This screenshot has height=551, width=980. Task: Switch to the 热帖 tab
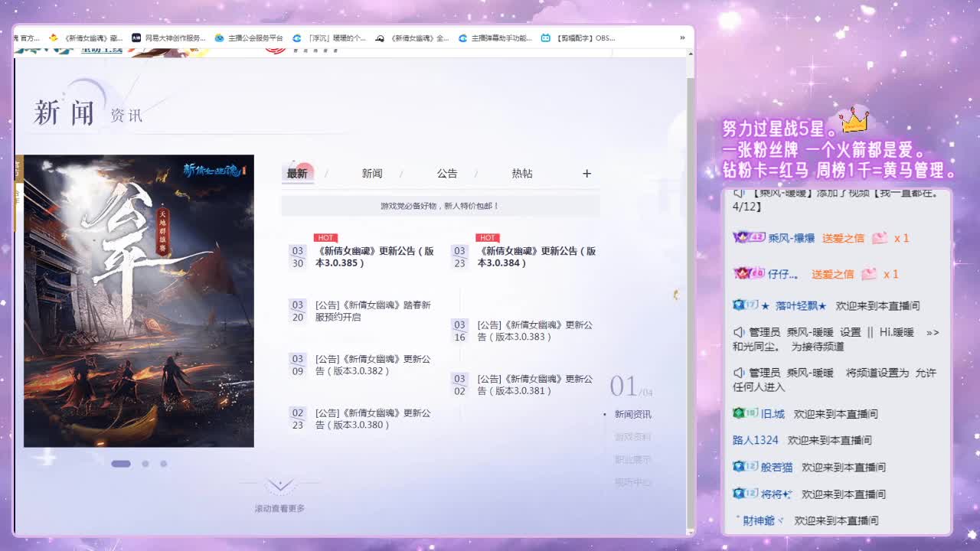tap(522, 174)
